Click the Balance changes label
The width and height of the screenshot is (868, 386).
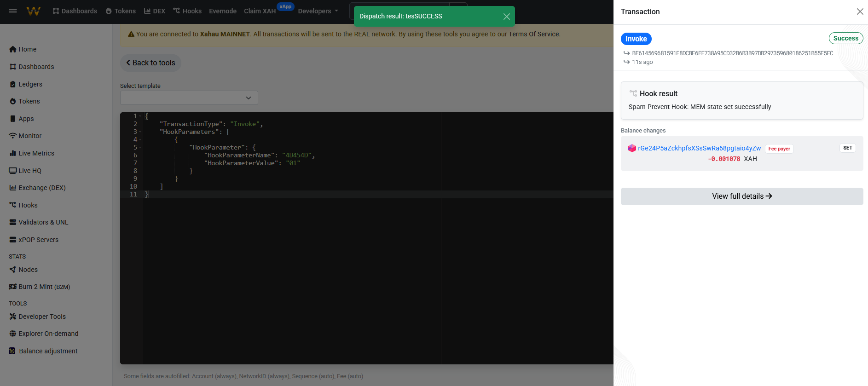click(x=643, y=131)
